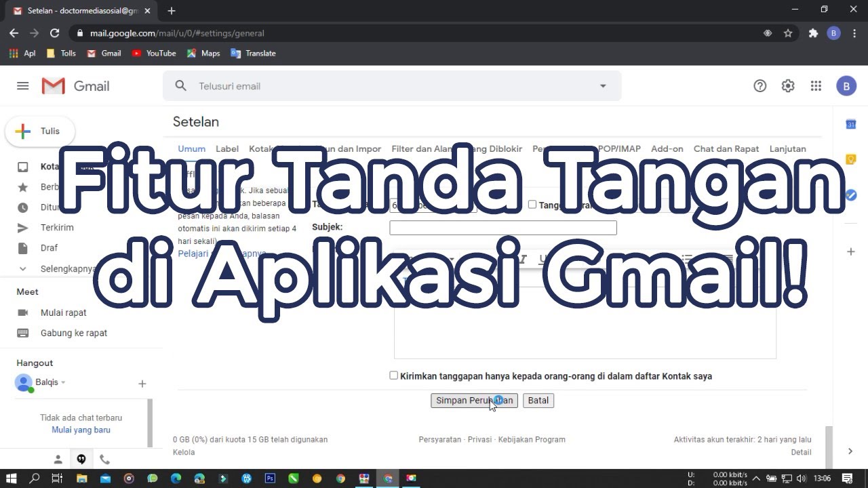Open the POP/IMAP settings tab
This screenshot has width=868, height=488.
click(619, 148)
